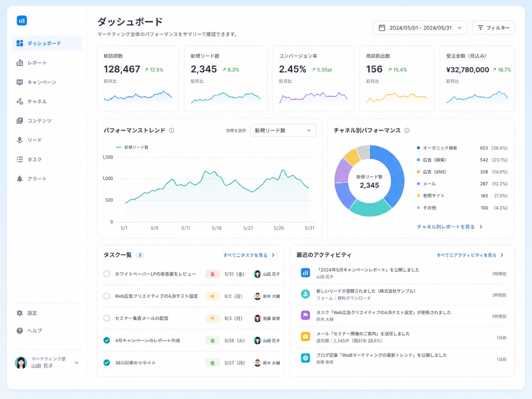Open the date range 2024/05/01 dropdown
Screen dimensions: 532x399
[x=420, y=28]
